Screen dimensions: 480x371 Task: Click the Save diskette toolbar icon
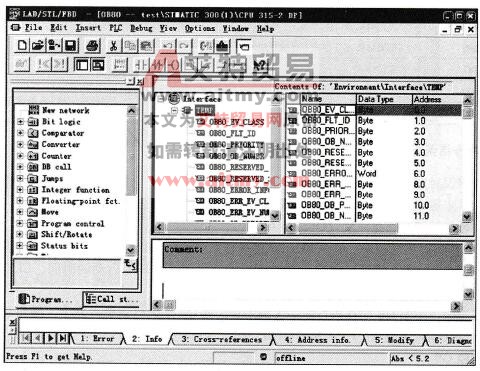[x=71, y=45]
